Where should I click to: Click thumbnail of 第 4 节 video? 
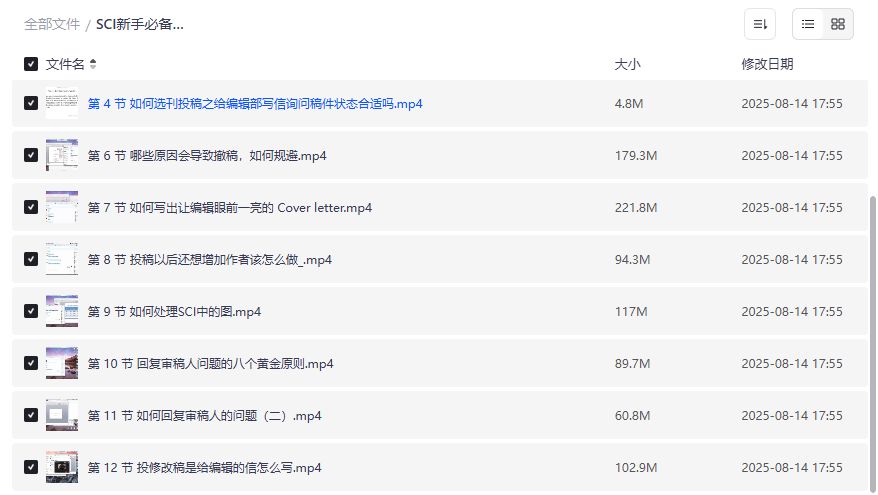point(62,103)
